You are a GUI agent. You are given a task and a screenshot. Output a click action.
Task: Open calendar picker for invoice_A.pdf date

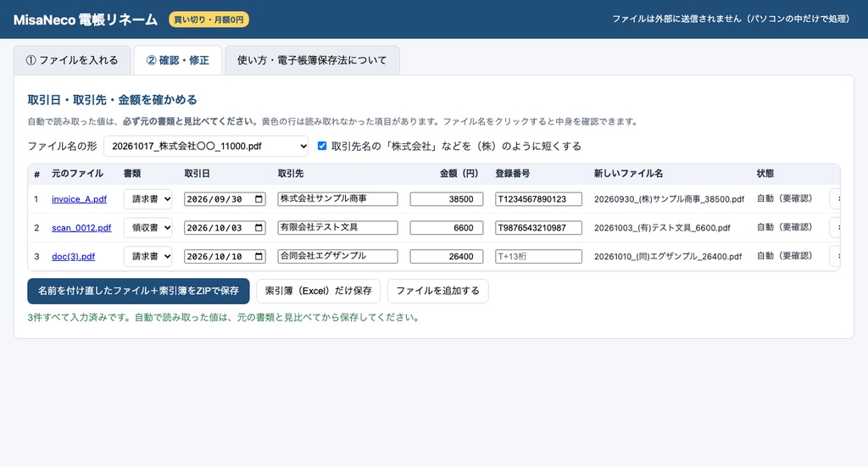coord(259,199)
